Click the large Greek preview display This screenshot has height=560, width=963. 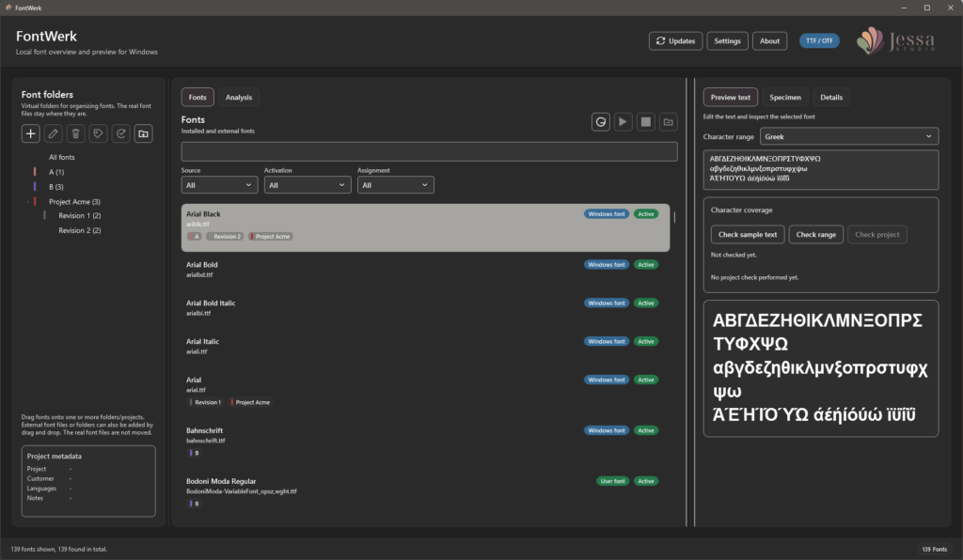pos(820,368)
